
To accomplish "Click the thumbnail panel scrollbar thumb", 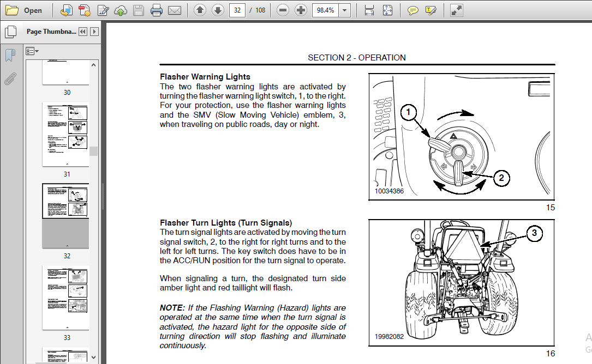I will click(x=94, y=151).
